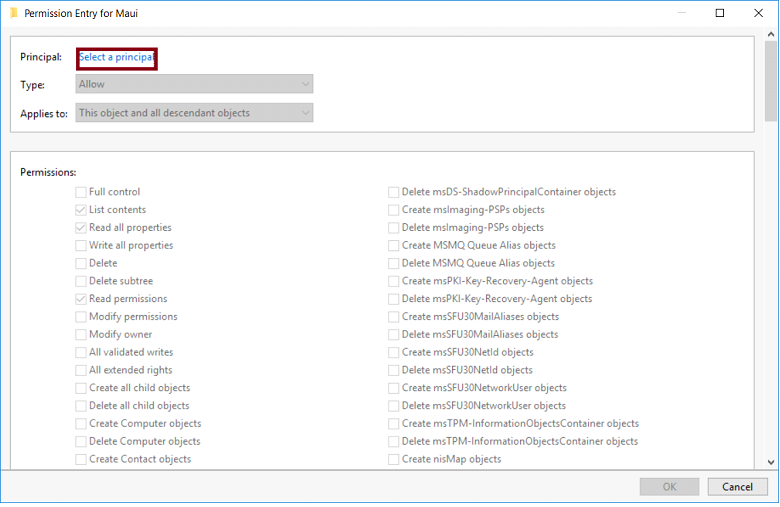Click the vertical scrollbar down arrow
Screen dimensions: 780x507
tap(771, 462)
